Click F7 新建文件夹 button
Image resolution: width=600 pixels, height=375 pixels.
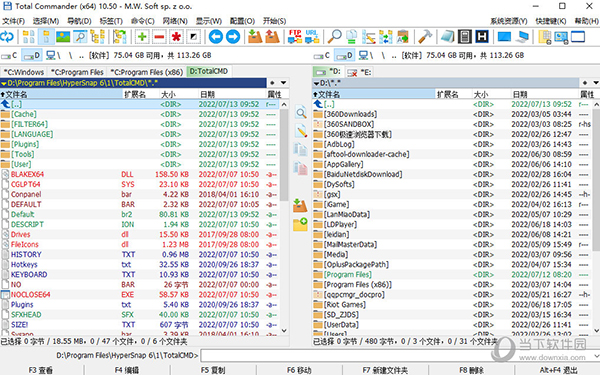[x=385, y=370]
